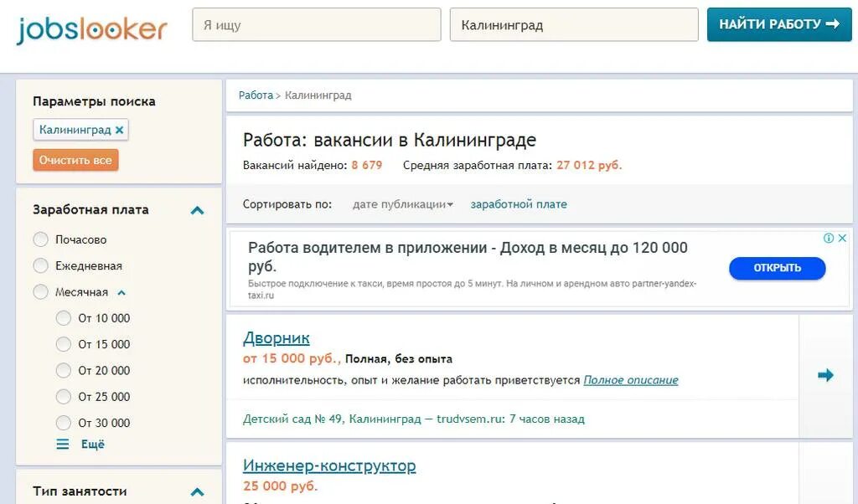This screenshot has height=504, width=858.
Task: Click the Детский сад № 49 source line
Action: [414, 419]
